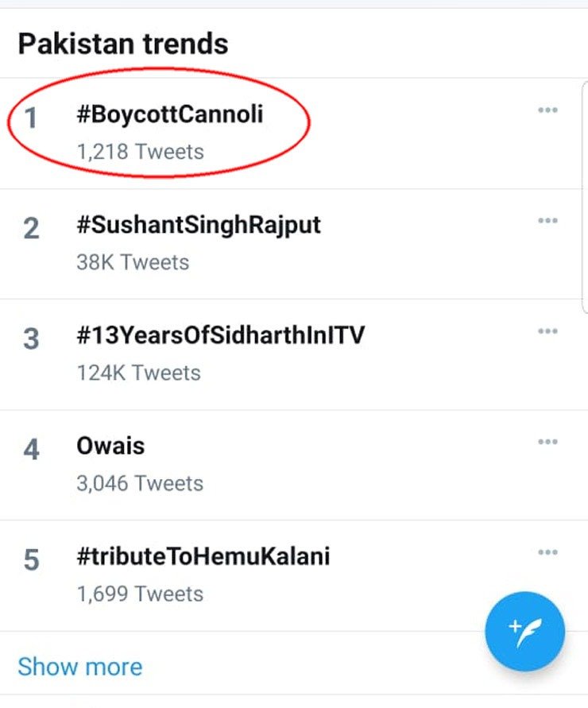Viewport: 588px width, 708px height.
Task: Open more options for #13YearsOfSidharthInITV trend
Action: click(x=547, y=331)
